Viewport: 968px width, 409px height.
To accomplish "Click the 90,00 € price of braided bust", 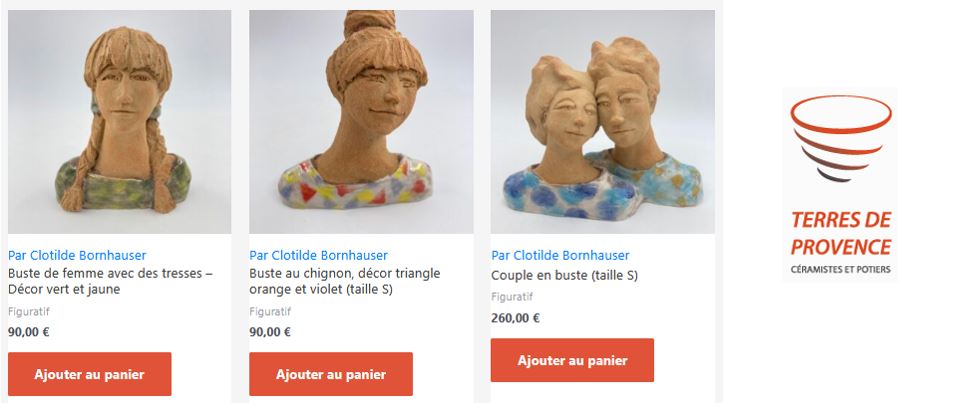I will point(28,332).
